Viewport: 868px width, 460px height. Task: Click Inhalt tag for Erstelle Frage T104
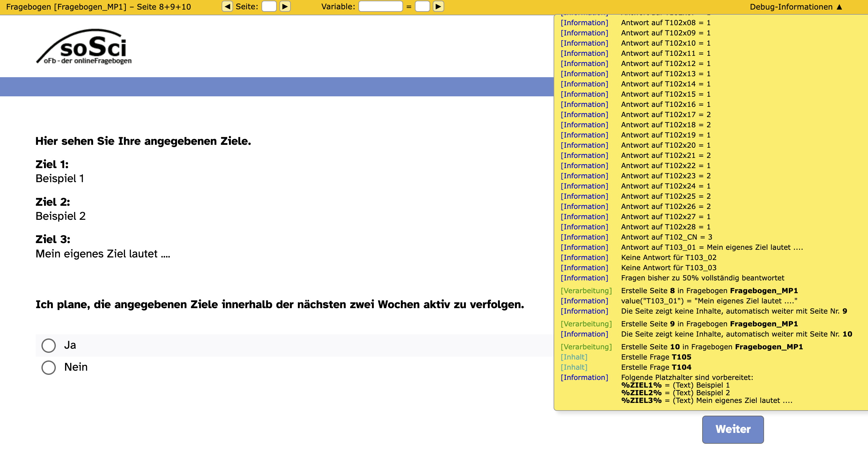(574, 367)
